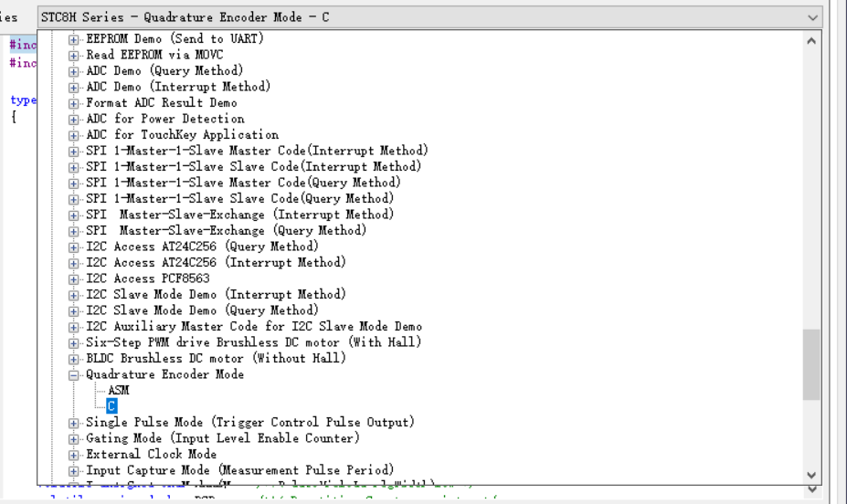Select the highlighted C item

[111, 405]
